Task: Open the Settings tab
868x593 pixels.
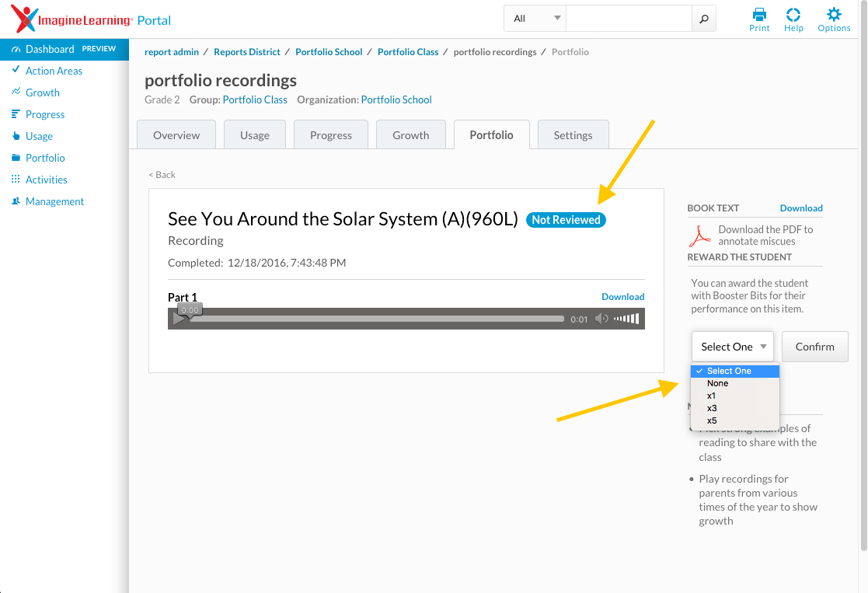Action: (x=573, y=135)
